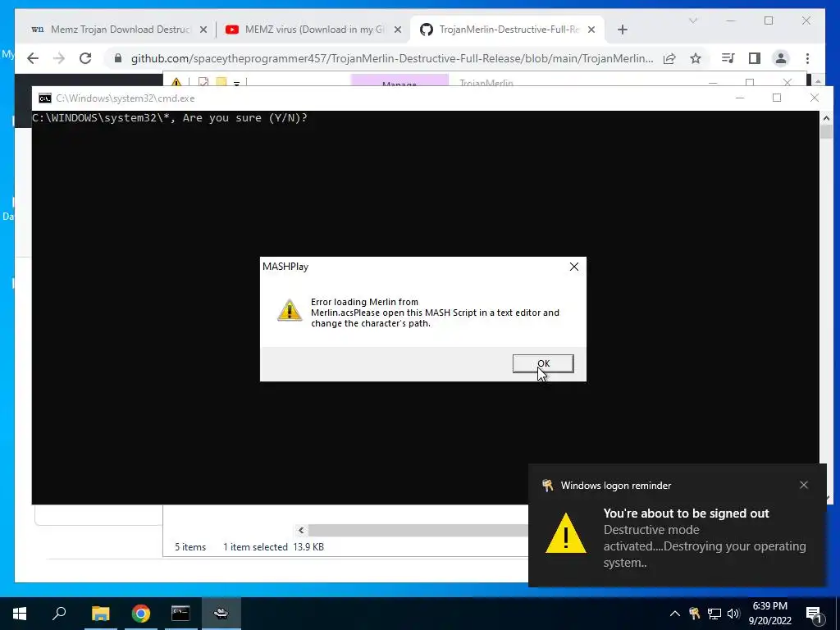Click the cmd.exe title bar icon
This screenshot has width=840, height=630.
[45, 98]
